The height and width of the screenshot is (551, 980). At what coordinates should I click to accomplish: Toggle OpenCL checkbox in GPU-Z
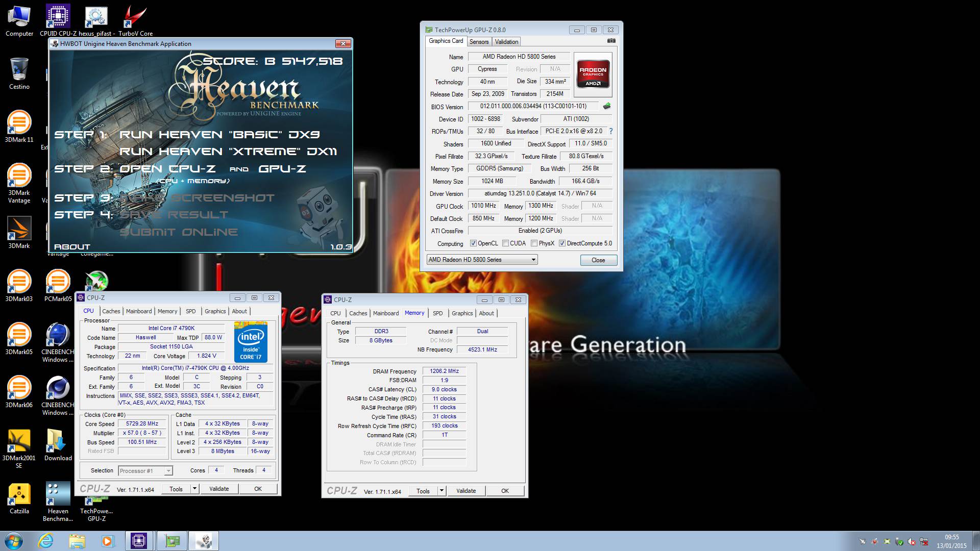[x=473, y=243]
